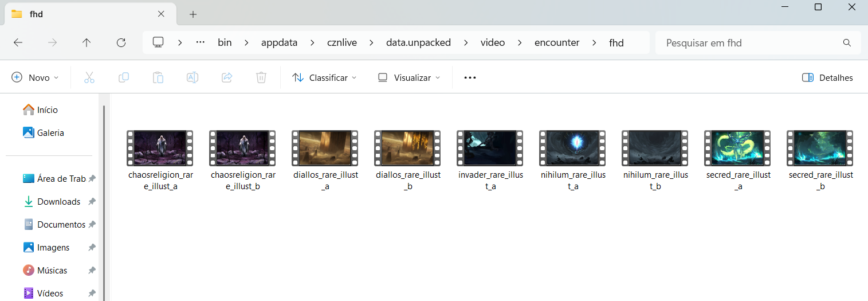Image resolution: width=868 pixels, height=301 pixels.
Task: Unpin Área de Trab from quick access
Action: (x=92, y=179)
